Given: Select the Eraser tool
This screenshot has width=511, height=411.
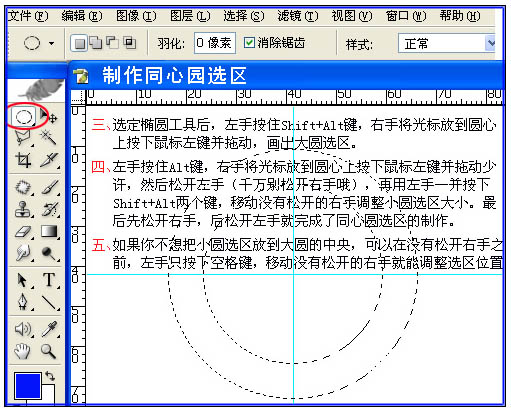Looking at the screenshot, I should pyautogui.click(x=23, y=232).
